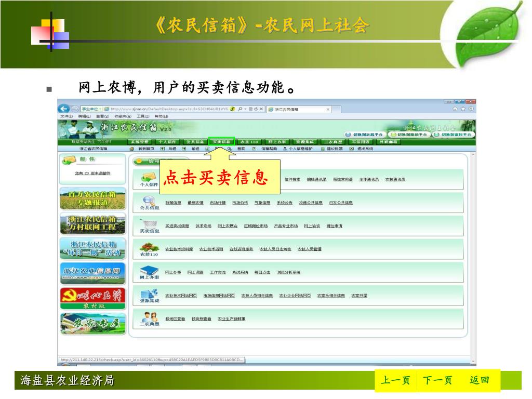This screenshot has height=399, width=532.
Task: Select the 网上办事 nav tab
Action: point(277,142)
